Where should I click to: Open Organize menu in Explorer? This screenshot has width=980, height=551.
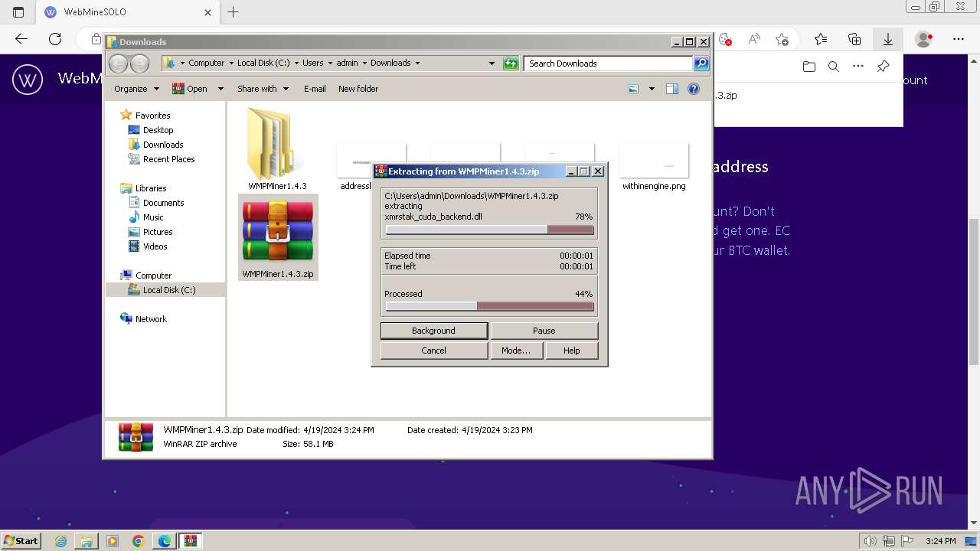coord(136,89)
